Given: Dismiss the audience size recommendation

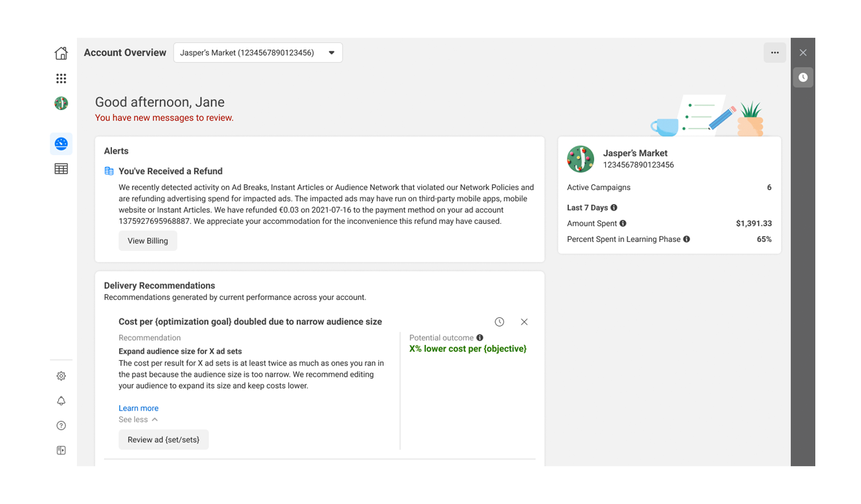Looking at the screenshot, I should 524,322.
